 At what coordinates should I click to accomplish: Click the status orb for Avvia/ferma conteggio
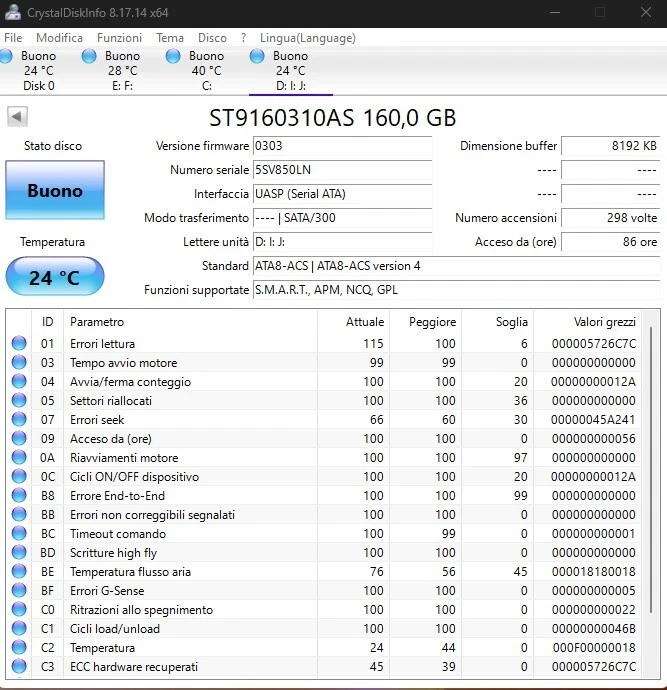coord(19,381)
